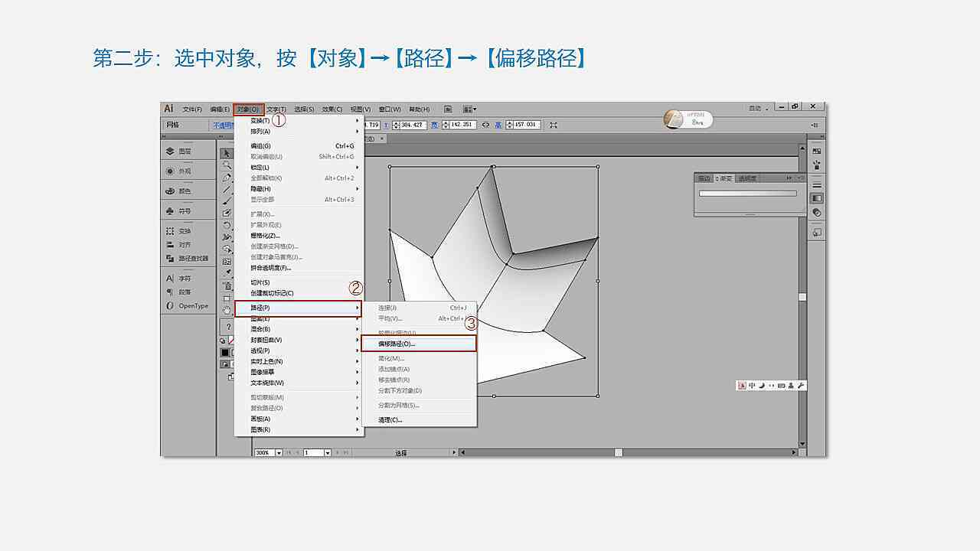The image size is (980, 551).
Task: Expand the 变换(T) submenu
Action: 299,121
